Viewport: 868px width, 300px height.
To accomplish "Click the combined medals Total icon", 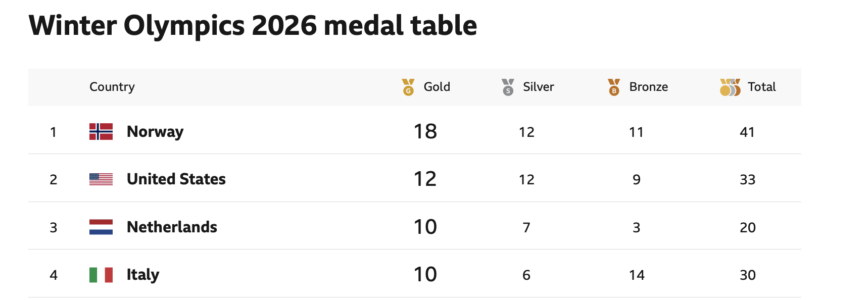I will pos(730,87).
